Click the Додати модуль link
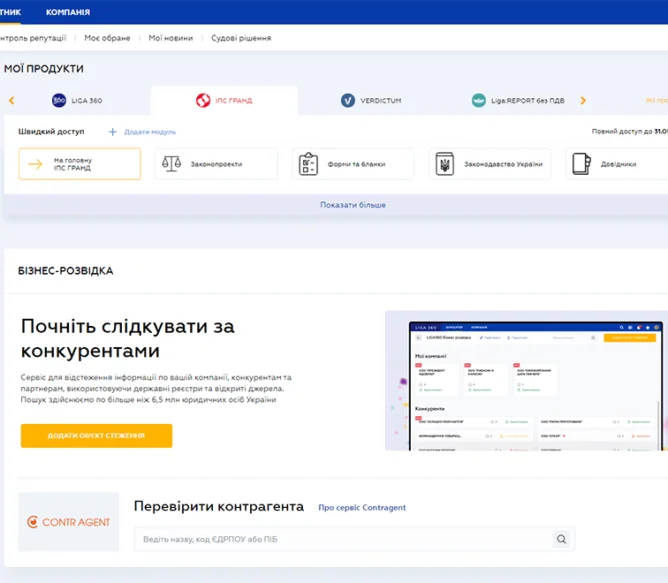This screenshot has width=668, height=583. tap(150, 132)
